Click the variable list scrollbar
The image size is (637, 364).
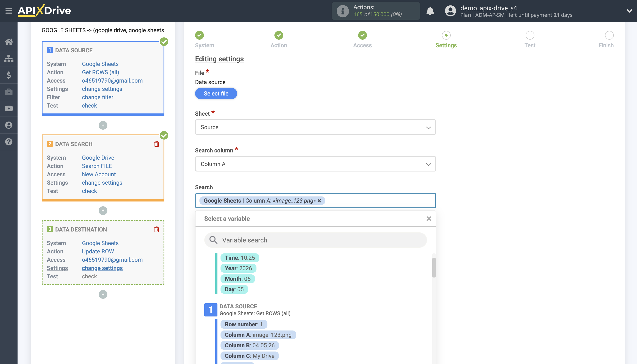coord(434,267)
